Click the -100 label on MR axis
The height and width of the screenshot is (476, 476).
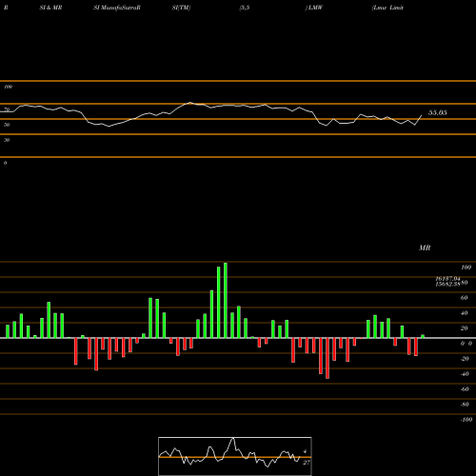(466, 420)
